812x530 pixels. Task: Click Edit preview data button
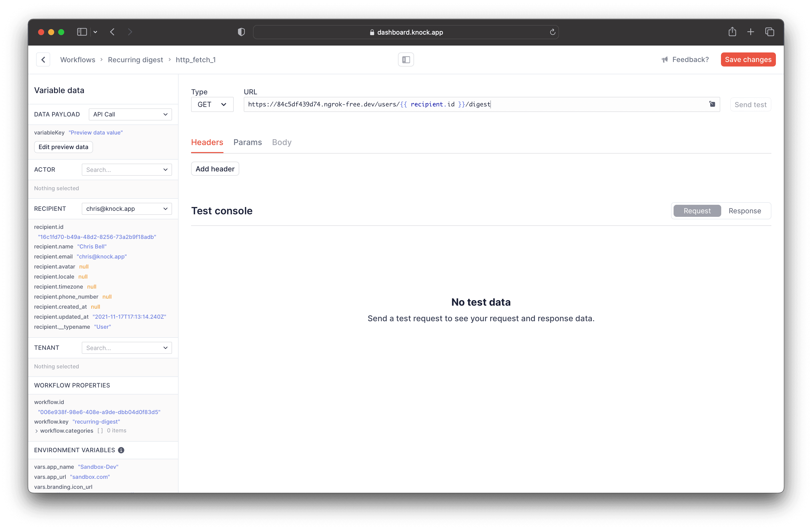63,146
